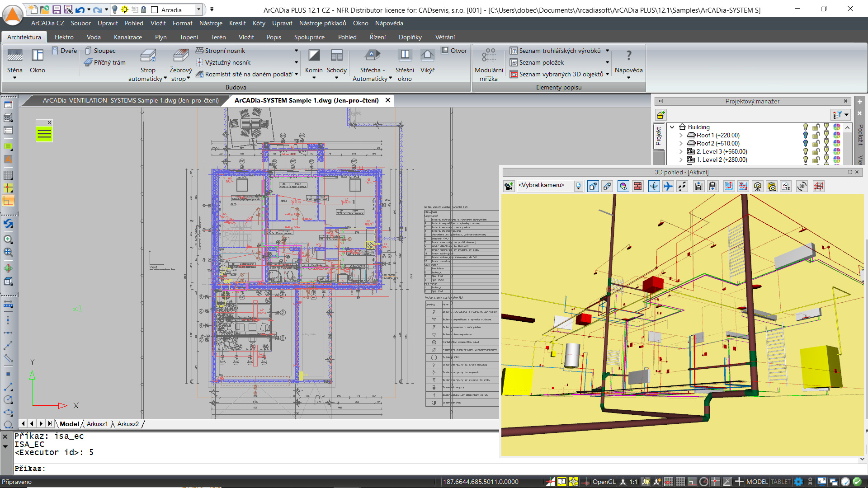Toggle visibility bulb for 2. Level 3

[805, 151]
